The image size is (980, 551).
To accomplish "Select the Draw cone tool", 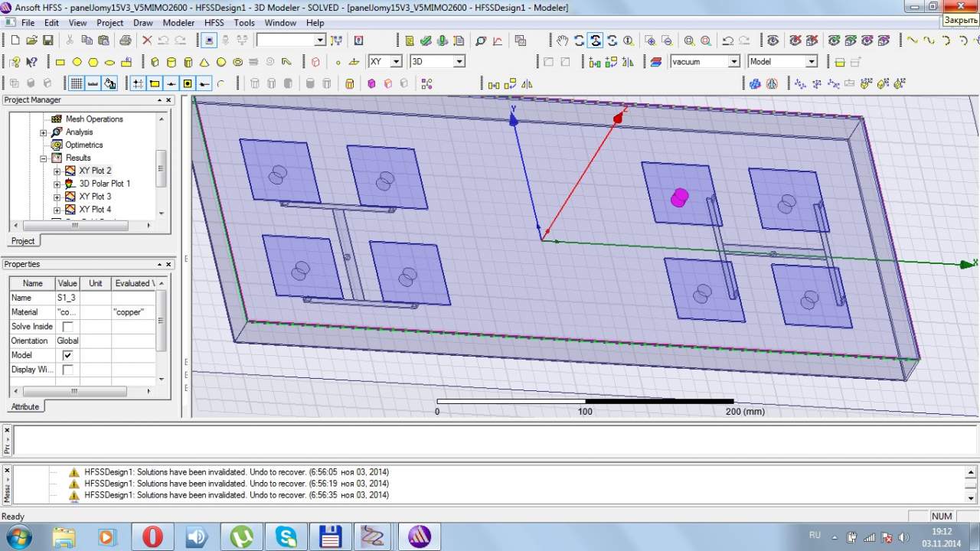I will [x=204, y=62].
